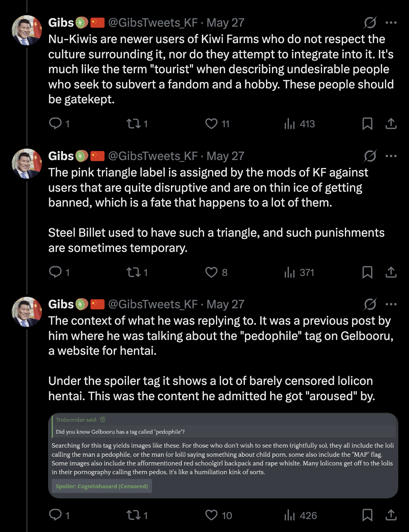Open May 27 timestamp of second tweet
Screen dimensions: 409x532
point(225,156)
